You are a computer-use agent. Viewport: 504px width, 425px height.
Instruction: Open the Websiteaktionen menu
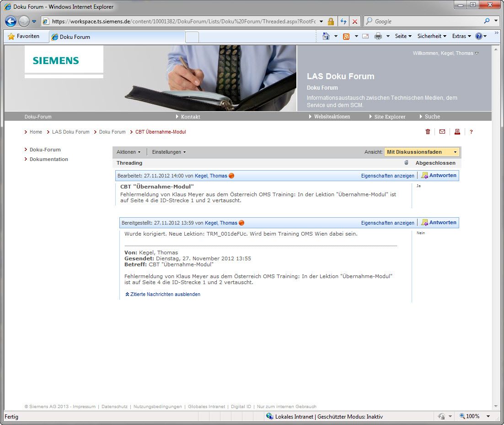332,117
